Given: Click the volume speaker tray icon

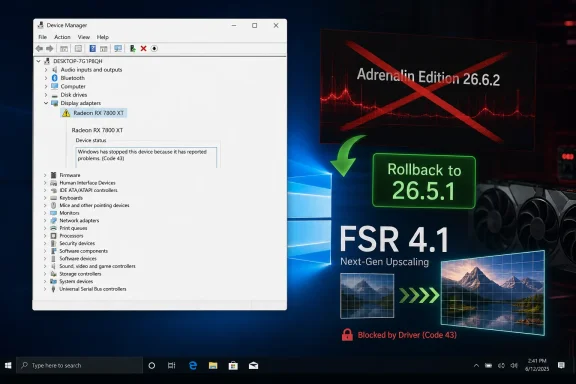Looking at the screenshot, I should (514, 365).
